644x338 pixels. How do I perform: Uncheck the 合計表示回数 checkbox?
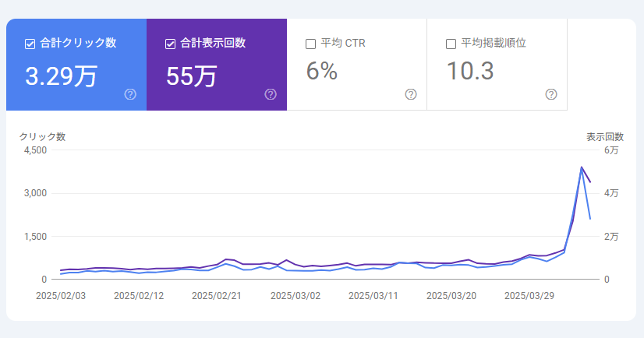point(171,44)
